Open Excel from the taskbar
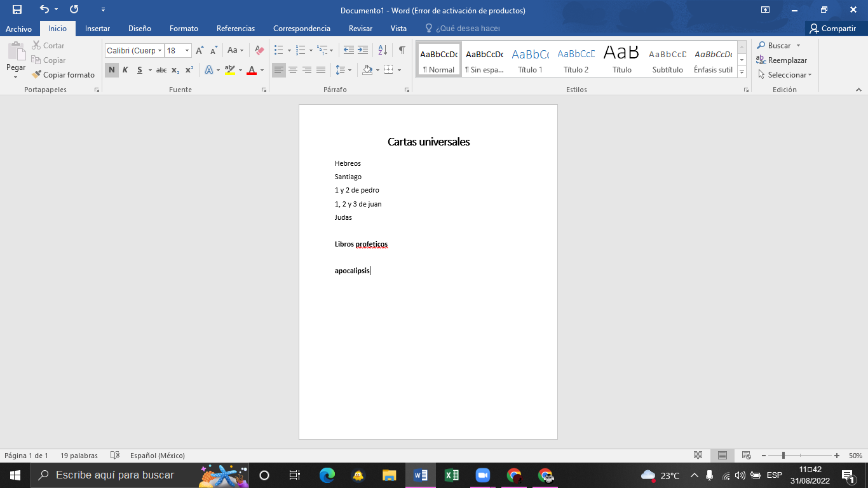 [x=451, y=475]
